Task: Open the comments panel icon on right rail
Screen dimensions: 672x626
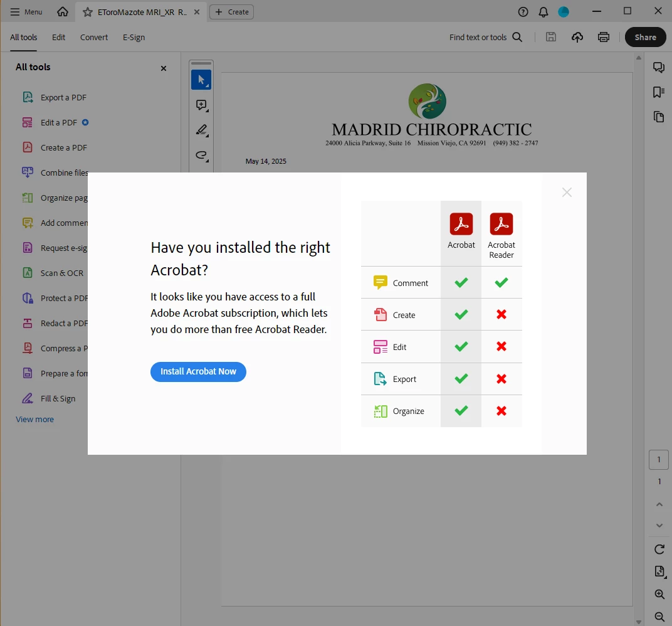Action: pyautogui.click(x=659, y=67)
